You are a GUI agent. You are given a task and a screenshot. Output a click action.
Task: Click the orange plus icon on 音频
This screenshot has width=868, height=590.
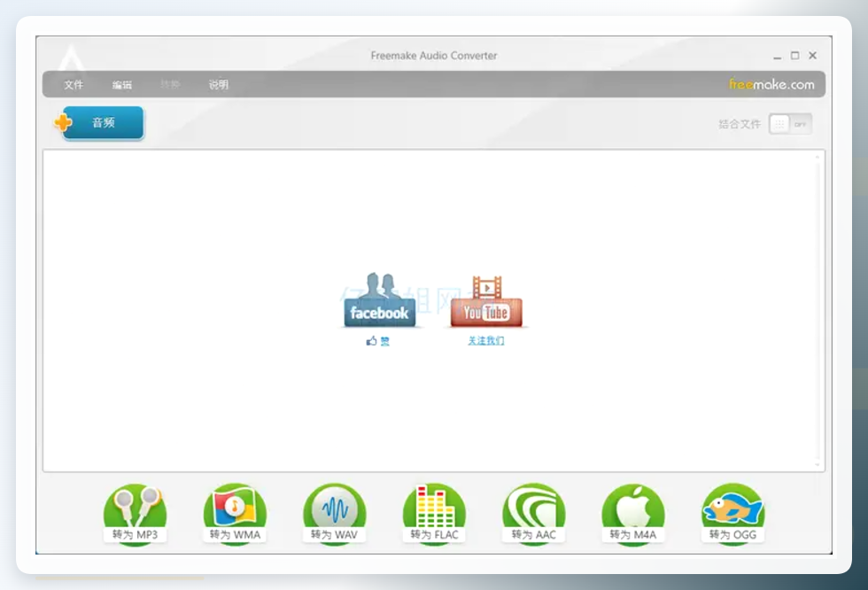pos(63,122)
